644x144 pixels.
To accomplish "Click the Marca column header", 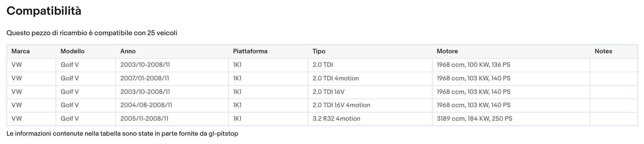I will (21, 51).
